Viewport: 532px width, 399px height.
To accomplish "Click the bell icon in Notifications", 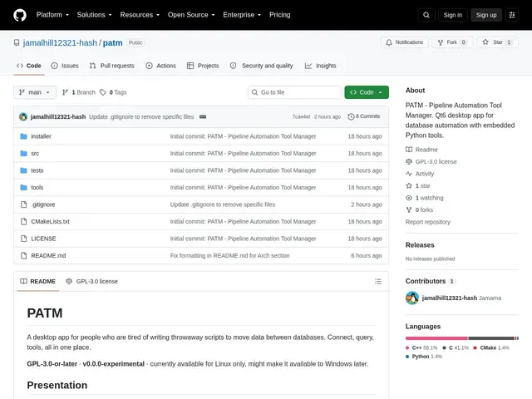I will [x=389, y=42].
